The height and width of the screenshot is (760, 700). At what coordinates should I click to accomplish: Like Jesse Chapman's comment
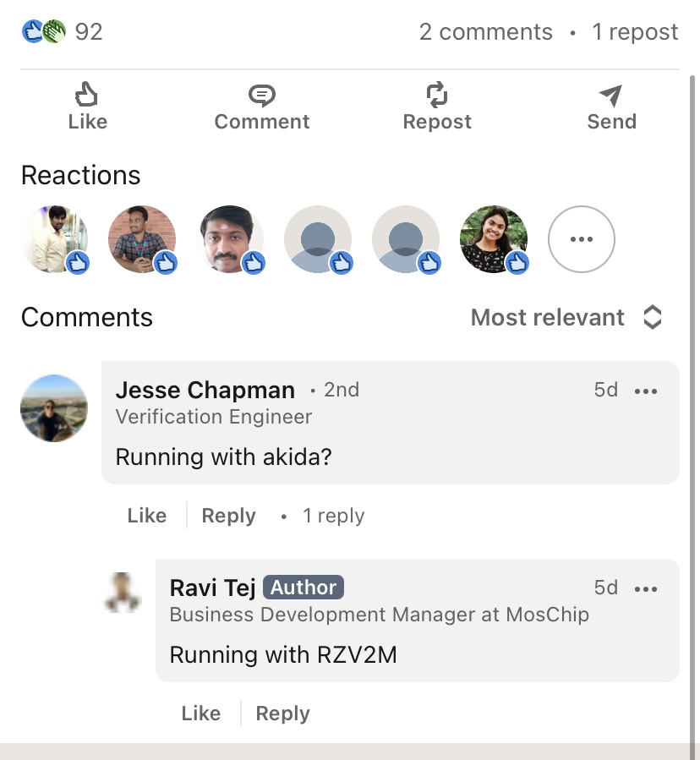(x=147, y=516)
